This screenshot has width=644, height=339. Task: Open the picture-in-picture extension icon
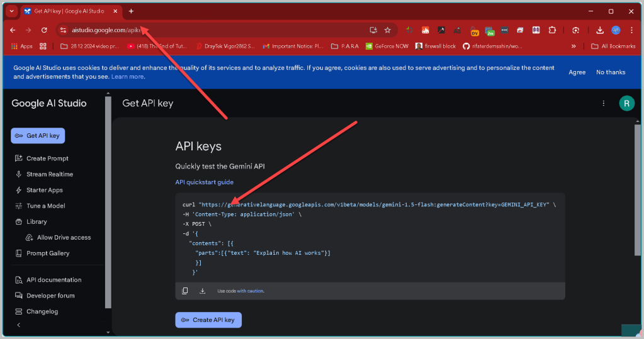point(520,30)
